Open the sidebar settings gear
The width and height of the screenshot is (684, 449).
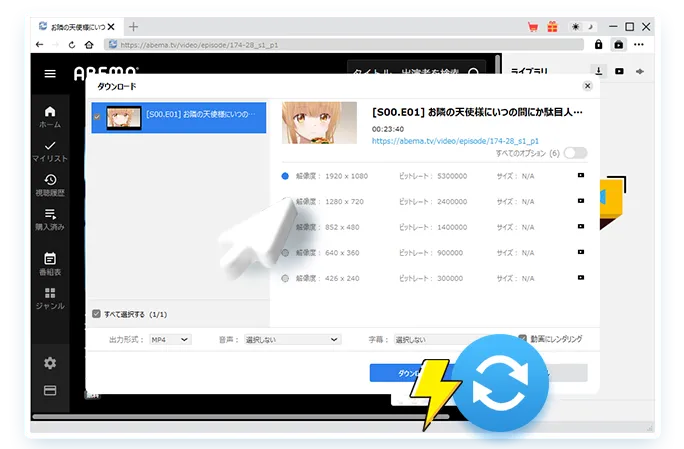pyautogui.click(x=50, y=363)
